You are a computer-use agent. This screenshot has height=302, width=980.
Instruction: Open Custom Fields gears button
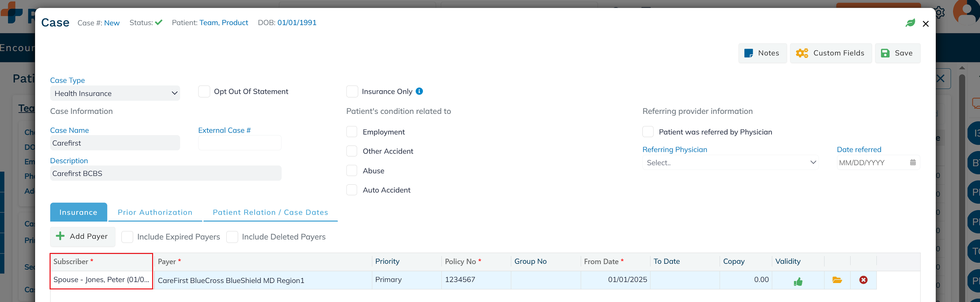(830, 53)
